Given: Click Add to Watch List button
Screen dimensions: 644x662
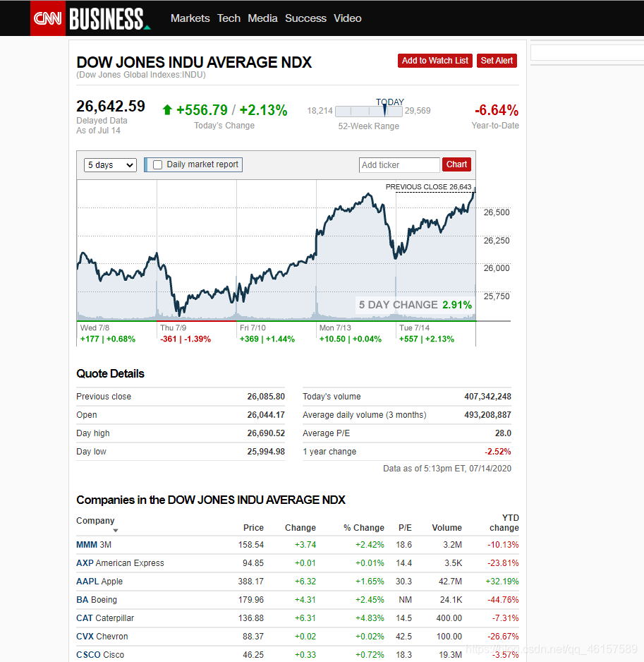Looking at the screenshot, I should (x=435, y=61).
